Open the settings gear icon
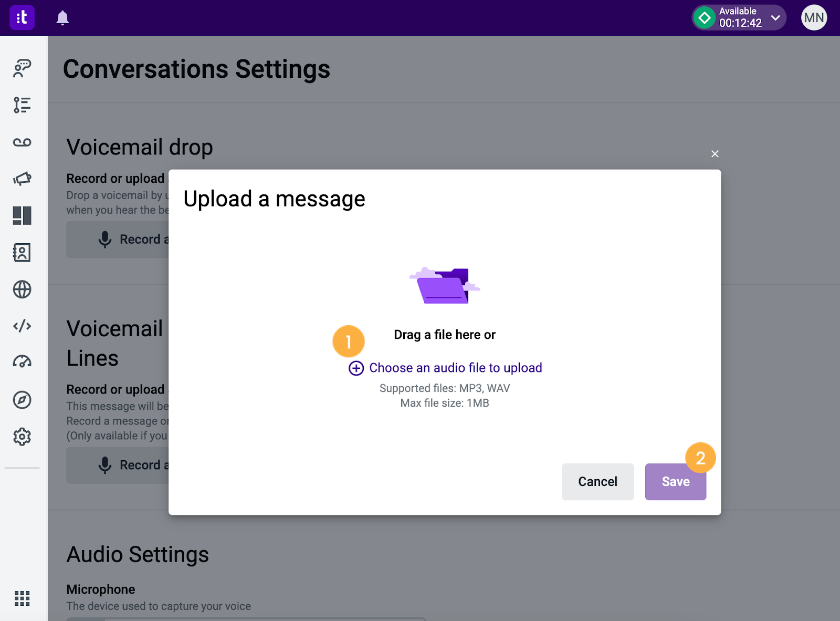Image resolution: width=840 pixels, height=621 pixels. [x=22, y=437]
